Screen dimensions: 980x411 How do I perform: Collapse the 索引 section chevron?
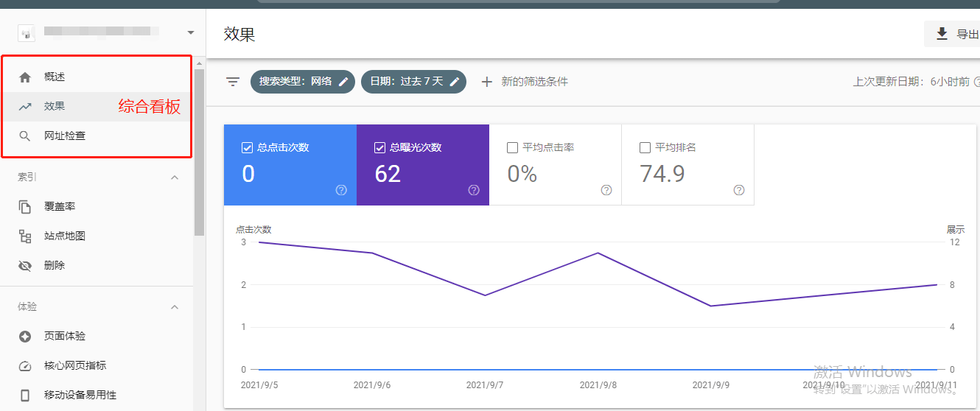click(x=175, y=178)
